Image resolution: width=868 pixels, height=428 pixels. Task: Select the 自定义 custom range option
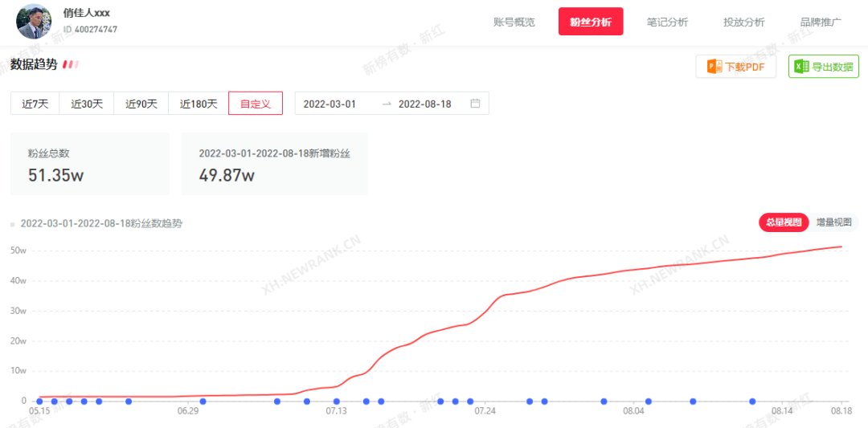point(256,104)
